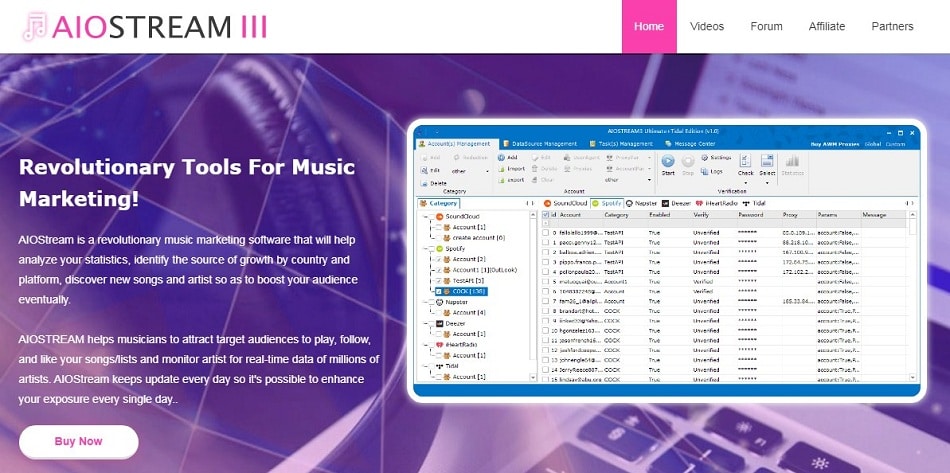Switch to the iHeartRadio platform tab

click(716, 203)
